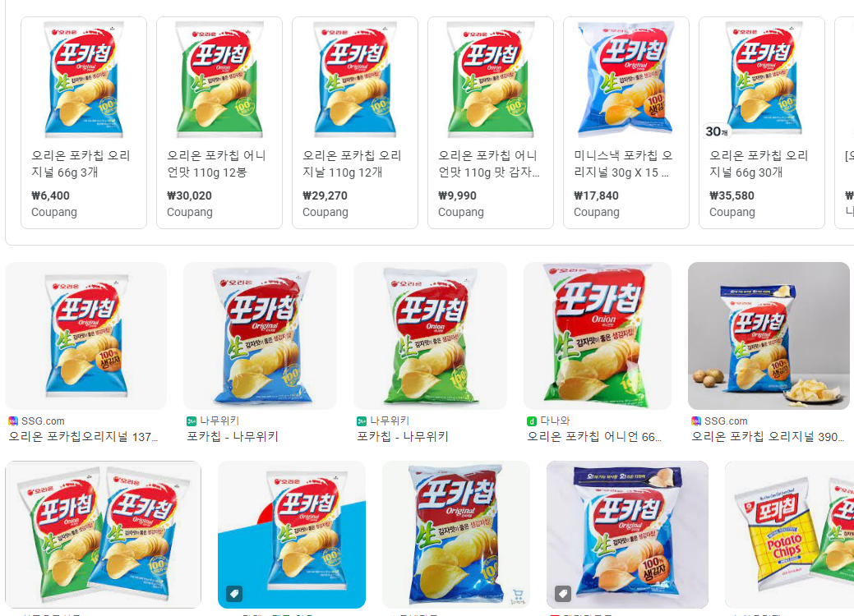Open the 오리온 포카칩 어니언 66 다나와 result

coord(594,436)
